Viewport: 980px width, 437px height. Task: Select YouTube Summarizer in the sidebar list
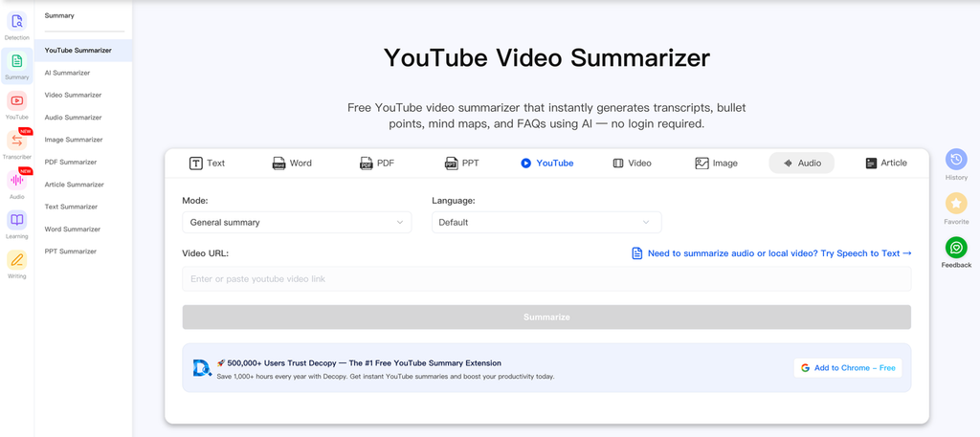coord(83,51)
